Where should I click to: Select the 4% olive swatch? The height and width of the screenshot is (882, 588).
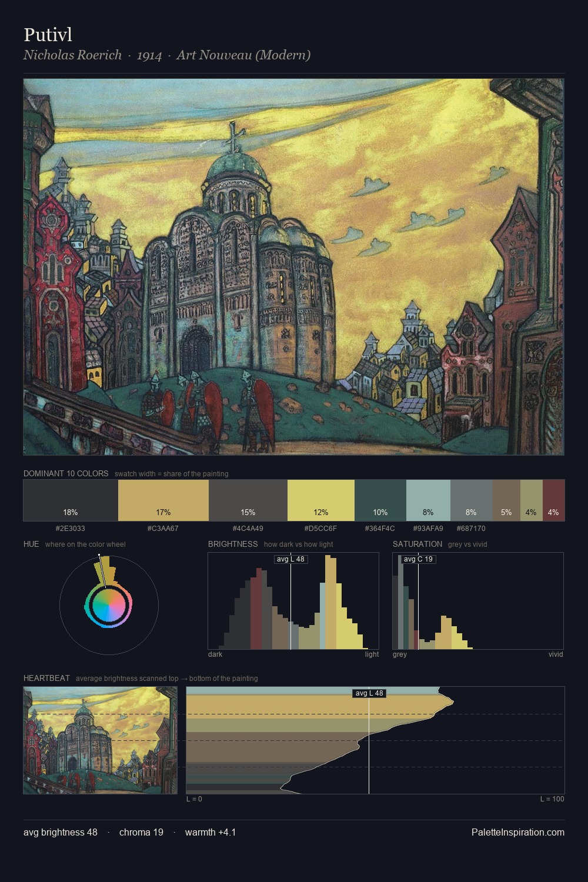click(532, 500)
